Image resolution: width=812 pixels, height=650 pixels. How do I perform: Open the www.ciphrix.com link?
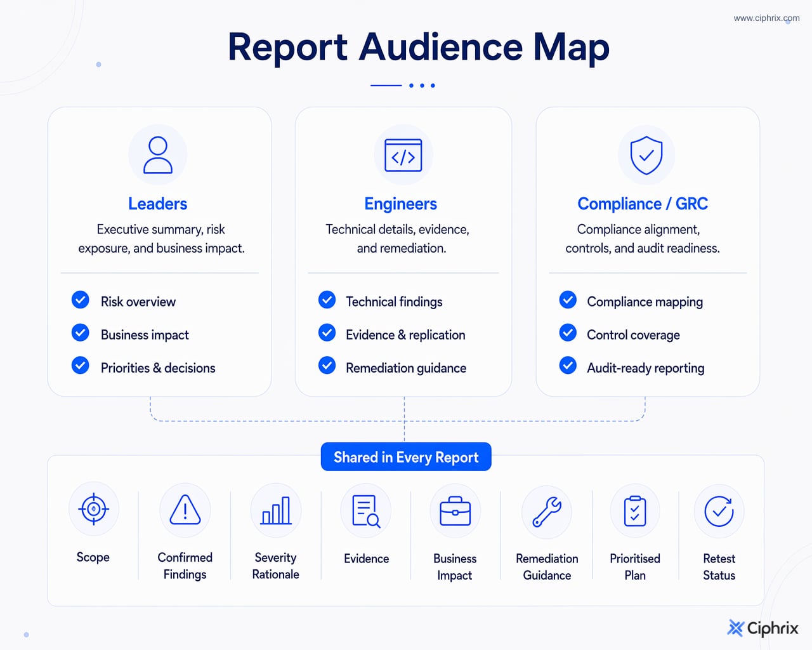(766, 18)
